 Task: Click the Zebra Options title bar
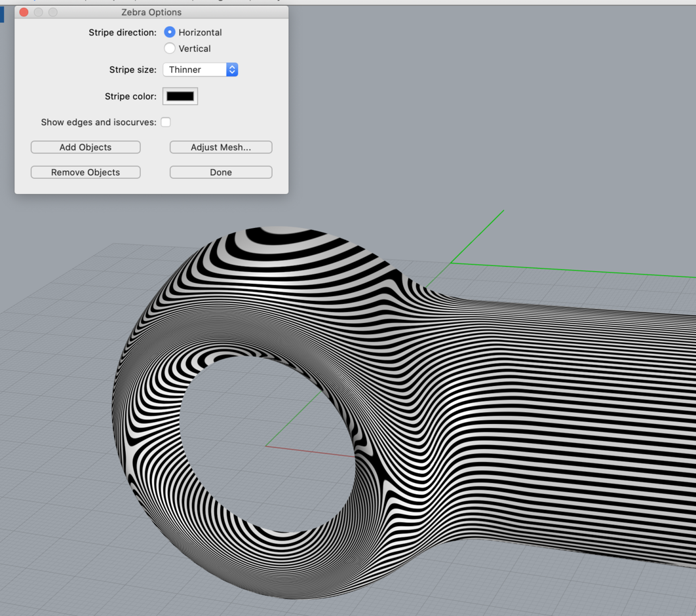coord(151,12)
